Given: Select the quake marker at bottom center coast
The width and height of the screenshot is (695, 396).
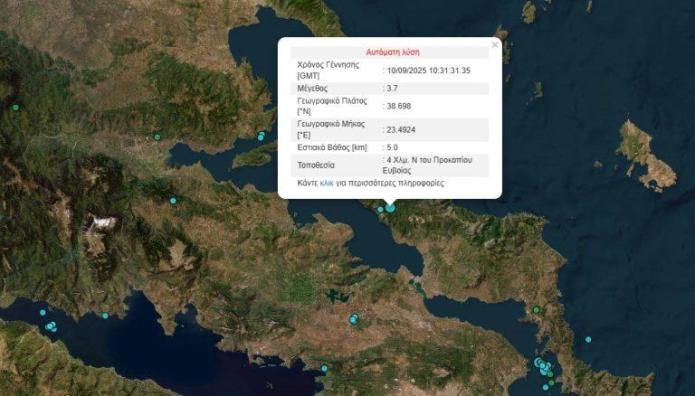Looking at the screenshot, I should point(324,368).
